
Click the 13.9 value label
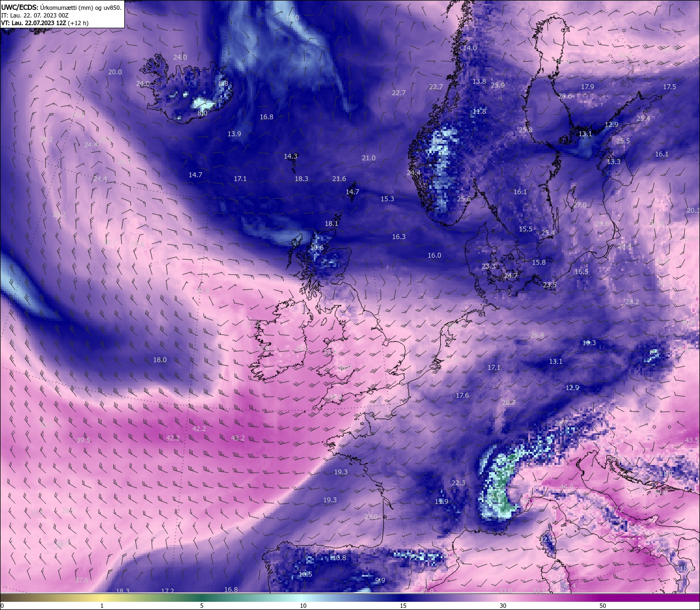234,134
